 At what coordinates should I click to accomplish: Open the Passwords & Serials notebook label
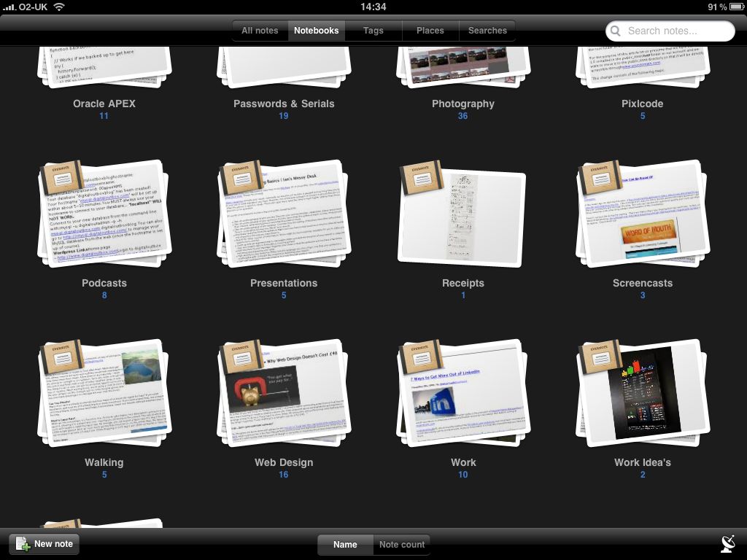click(x=284, y=104)
